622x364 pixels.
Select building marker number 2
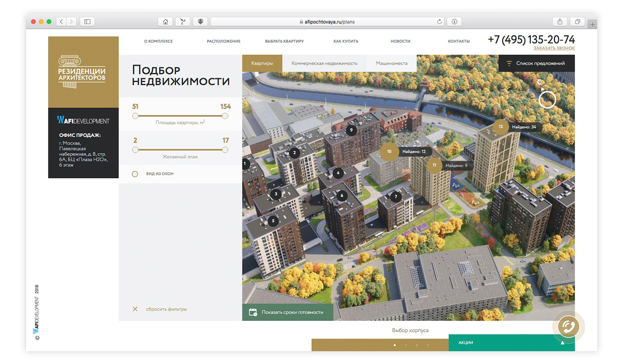coord(293,153)
